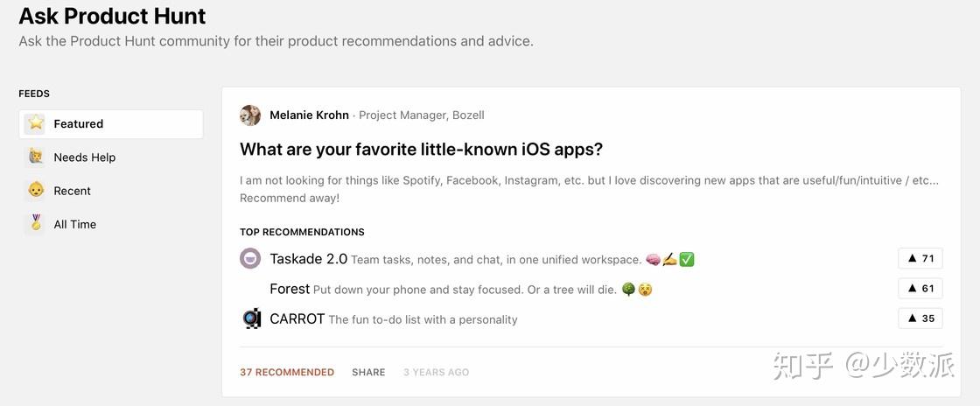Open the Taskade 2.0 recommendation link
980x406 pixels.
pyautogui.click(x=308, y=259)
